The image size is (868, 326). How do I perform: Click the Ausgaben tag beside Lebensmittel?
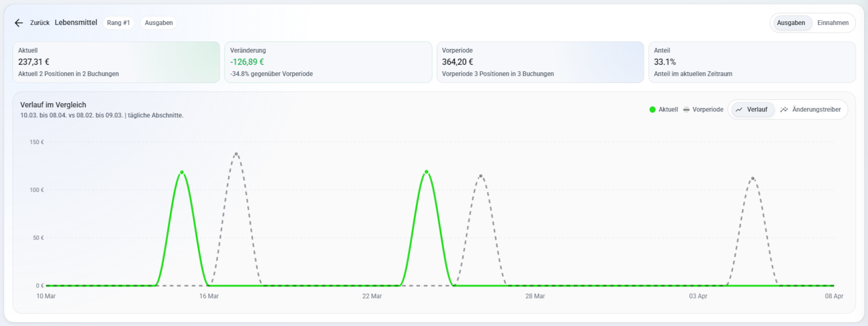tap(159, 23)
